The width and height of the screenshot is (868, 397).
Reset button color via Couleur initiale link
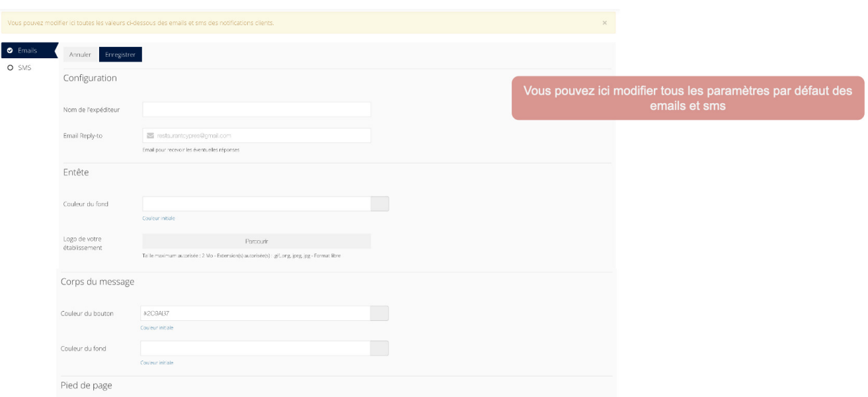click(157, 328)
